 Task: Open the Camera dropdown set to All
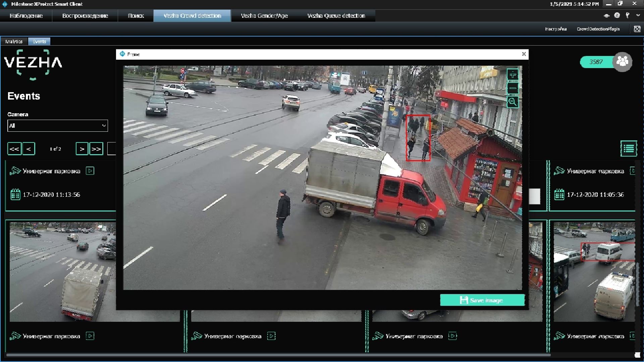58,126
